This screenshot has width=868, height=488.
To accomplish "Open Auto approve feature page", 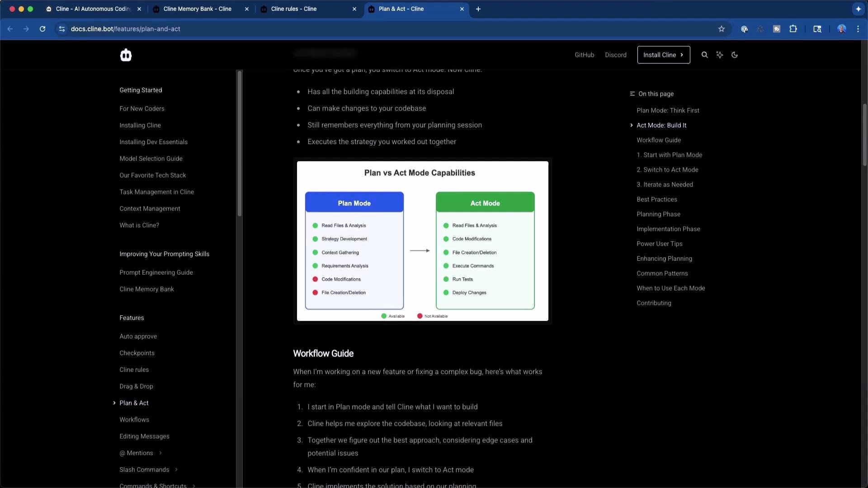I will pos(138,337).
